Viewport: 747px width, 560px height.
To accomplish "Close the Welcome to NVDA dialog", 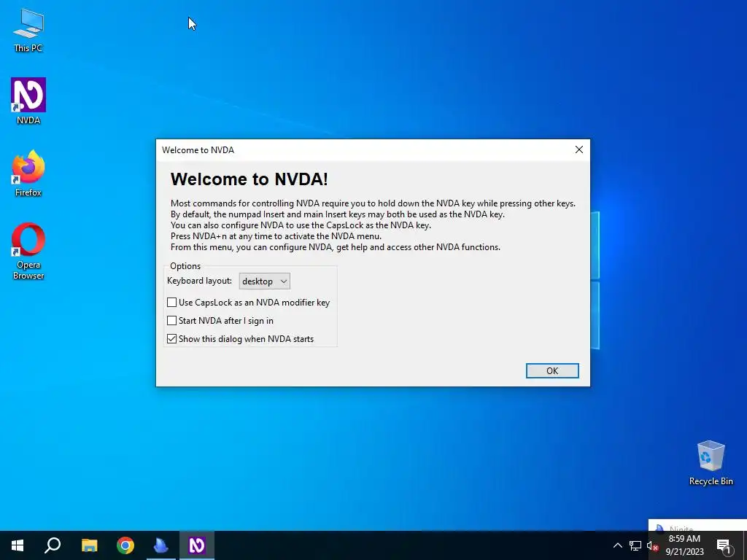I will point(578,149).
